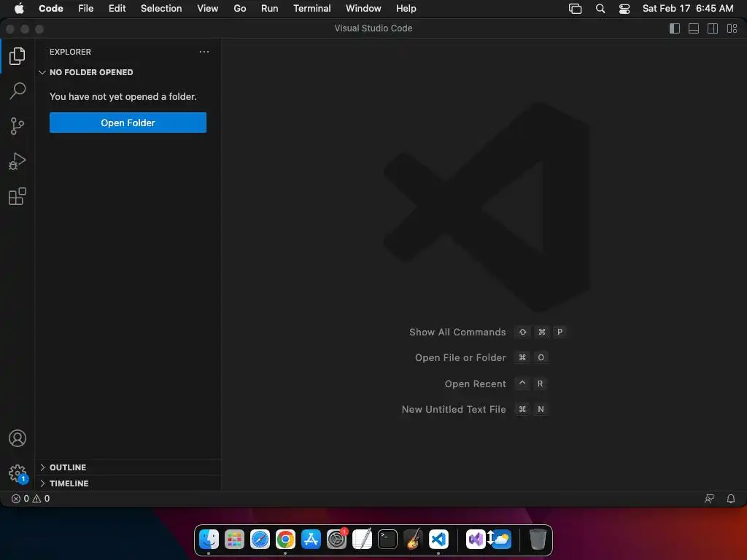Click the Explorer more actions ellipsis
The image size is (747, 560).
point(204,52)
